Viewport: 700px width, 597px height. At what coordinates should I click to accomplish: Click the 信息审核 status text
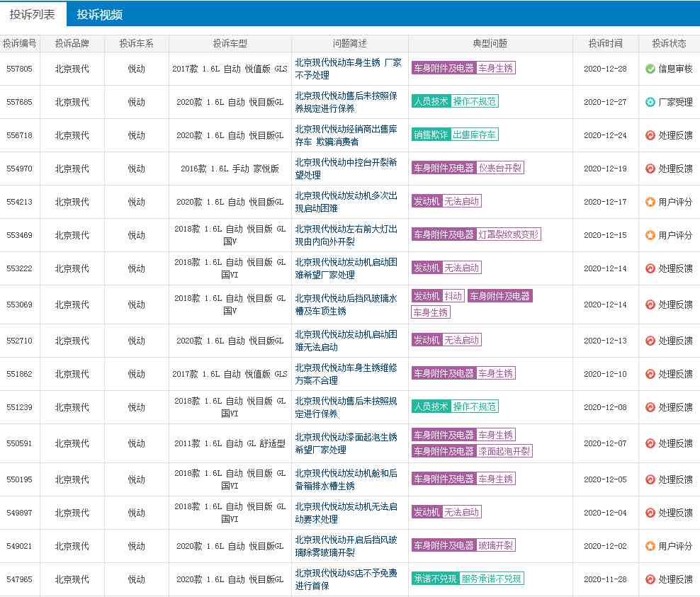pos(675,69)
